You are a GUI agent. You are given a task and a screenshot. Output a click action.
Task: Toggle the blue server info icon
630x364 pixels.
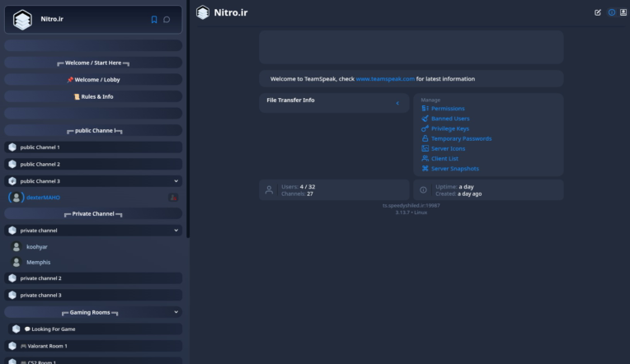pyautogui.click(x=612, y=12)
